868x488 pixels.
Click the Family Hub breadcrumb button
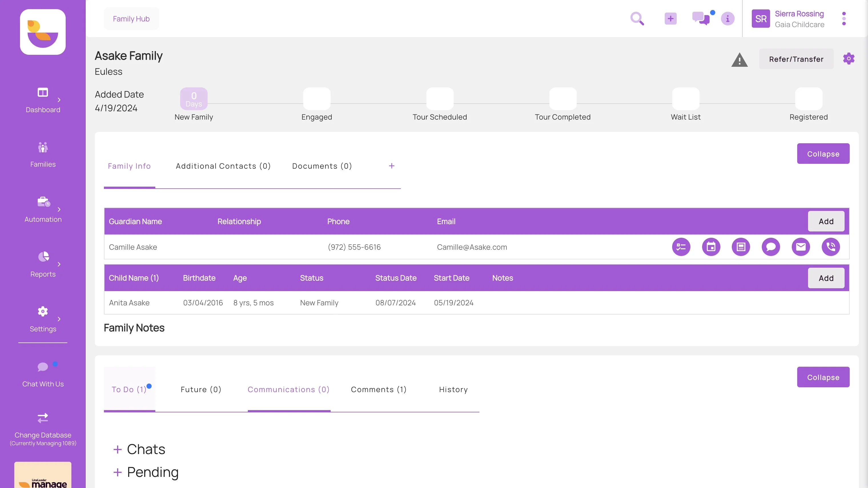coord(131,19)
